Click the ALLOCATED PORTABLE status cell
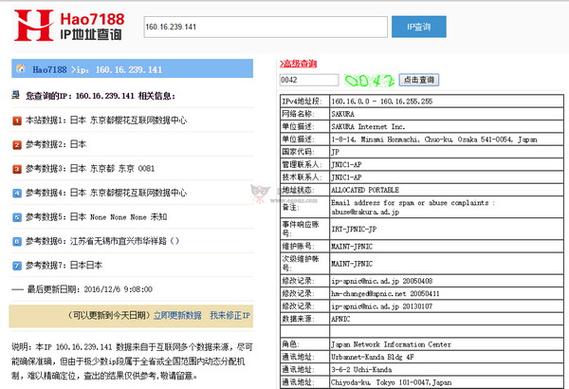 point(446,190)
